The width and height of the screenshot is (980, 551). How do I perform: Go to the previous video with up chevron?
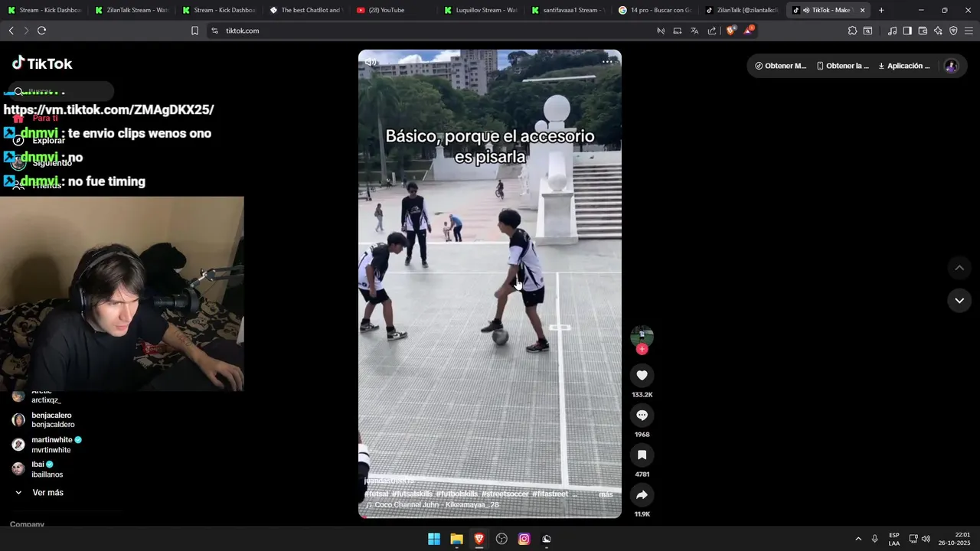[959, 268]
